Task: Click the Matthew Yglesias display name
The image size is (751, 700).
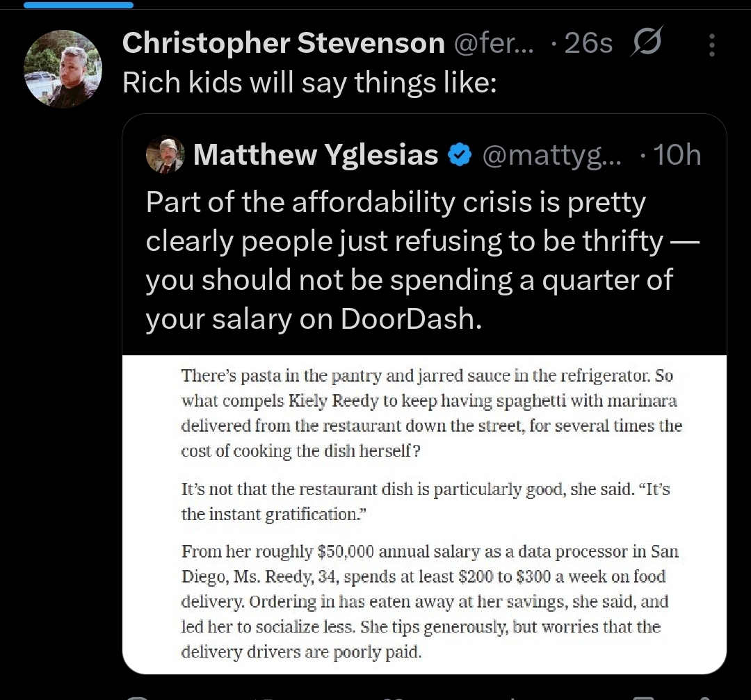Action: 316,155
